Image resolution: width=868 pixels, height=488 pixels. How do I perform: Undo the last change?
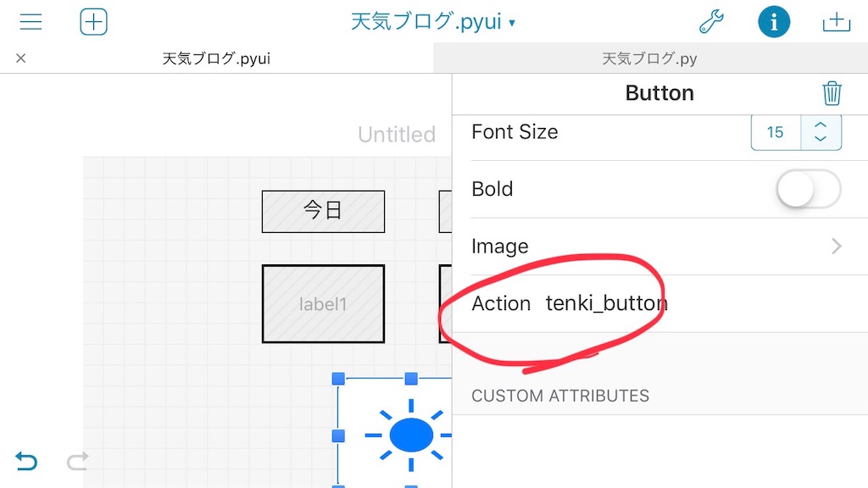(26, 460)
